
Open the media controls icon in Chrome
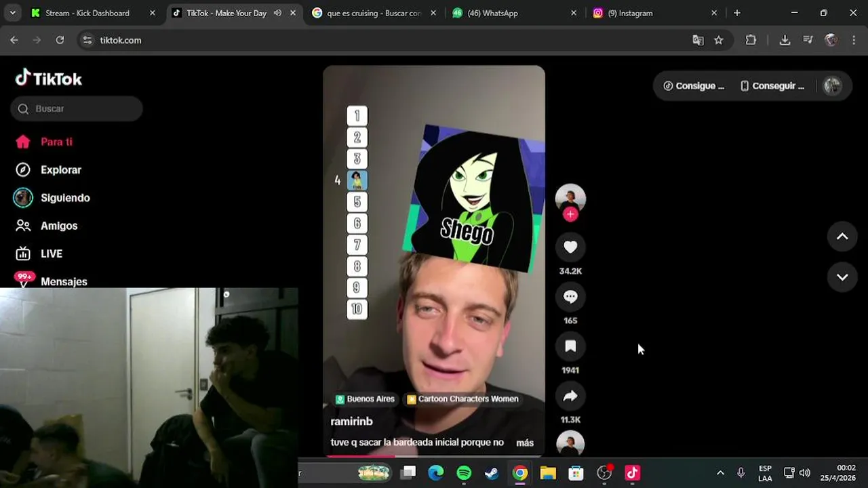point(808,40)
